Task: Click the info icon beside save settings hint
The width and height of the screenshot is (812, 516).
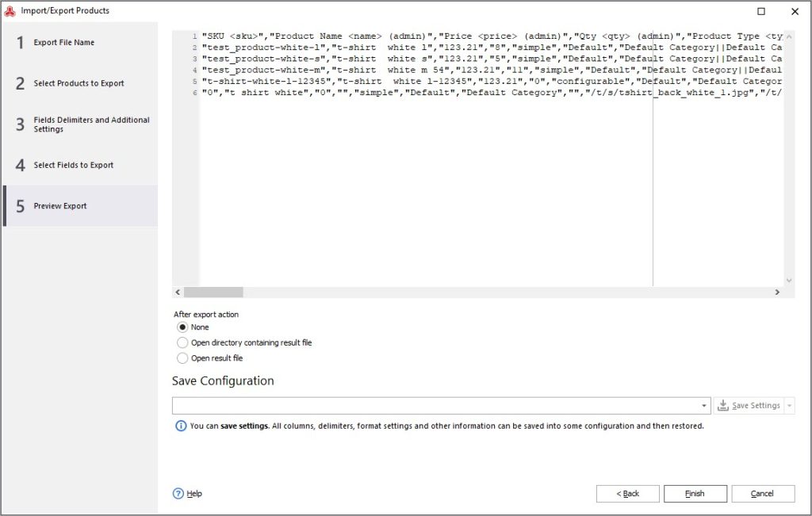Action: click(180, 426)
